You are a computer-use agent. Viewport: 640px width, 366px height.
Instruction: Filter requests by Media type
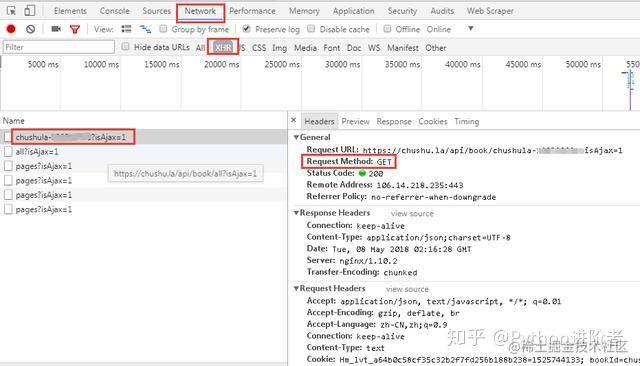pyautogui.click(x=305, y=48)
